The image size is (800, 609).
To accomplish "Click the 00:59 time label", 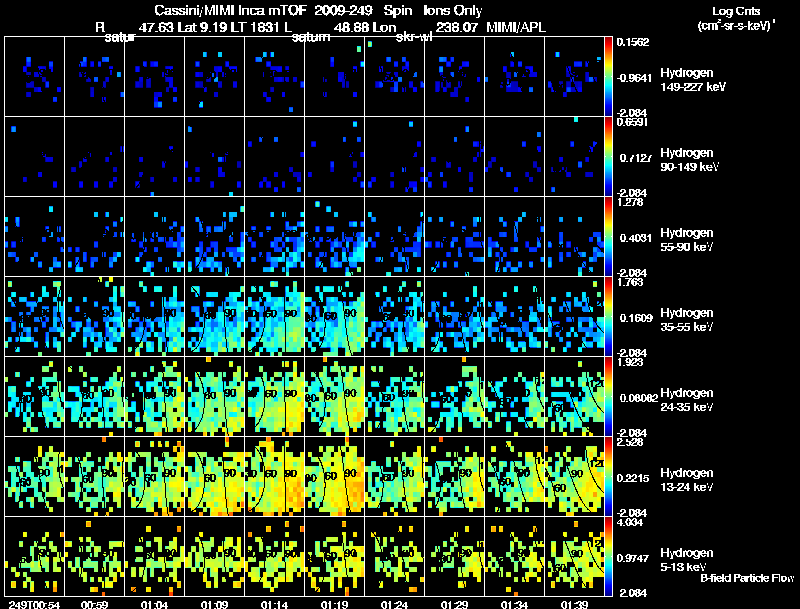I will [x=94, y=604].
